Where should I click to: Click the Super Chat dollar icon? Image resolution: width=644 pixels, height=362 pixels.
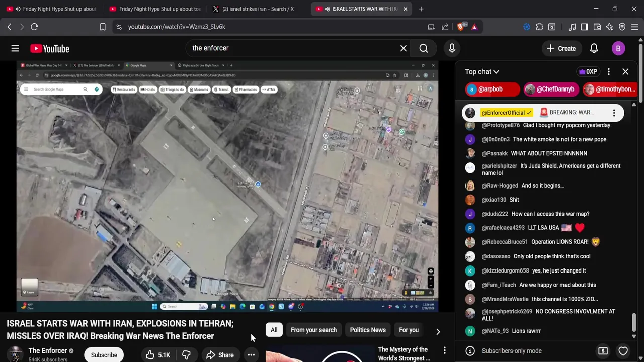click(603, 351)
